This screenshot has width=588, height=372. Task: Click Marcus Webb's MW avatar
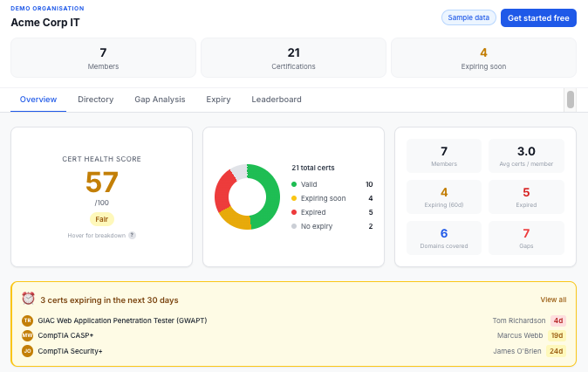click(x=27, y=335)
